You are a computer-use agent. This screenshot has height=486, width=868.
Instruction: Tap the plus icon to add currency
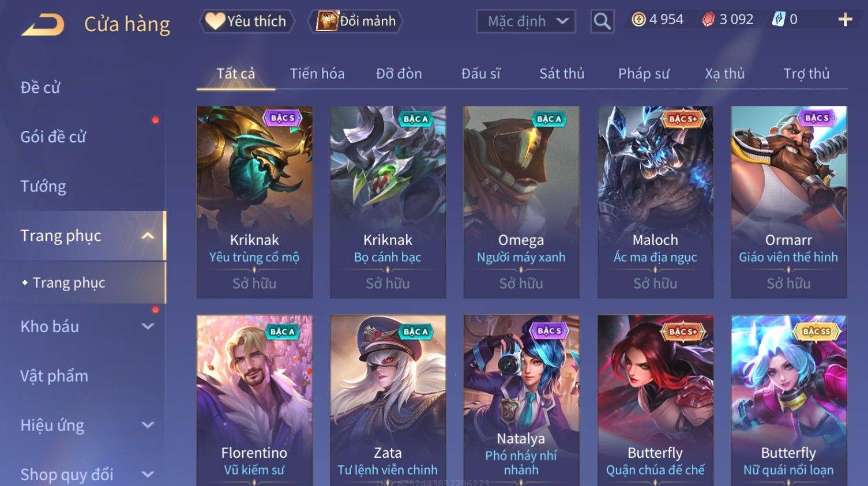click(x=845, y=20)
